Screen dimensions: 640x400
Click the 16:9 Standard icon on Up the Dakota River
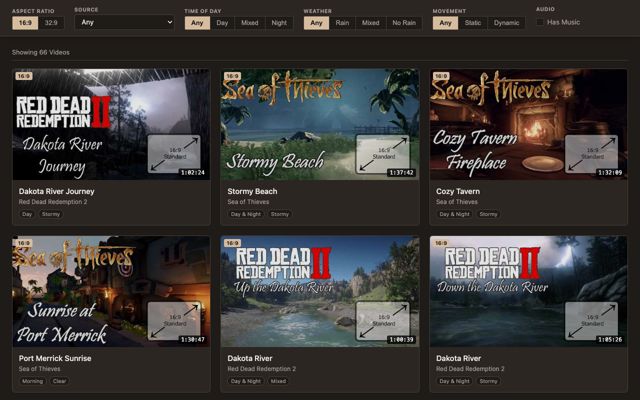click(383, 321)
